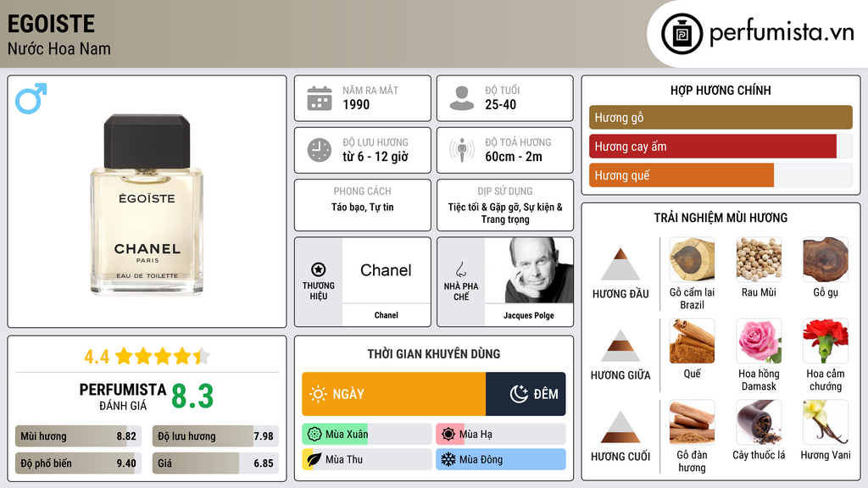Viewport: 868px width, 488px height.
Task: Click the person silhouette age icon
Action: click(x=462, y=98)
